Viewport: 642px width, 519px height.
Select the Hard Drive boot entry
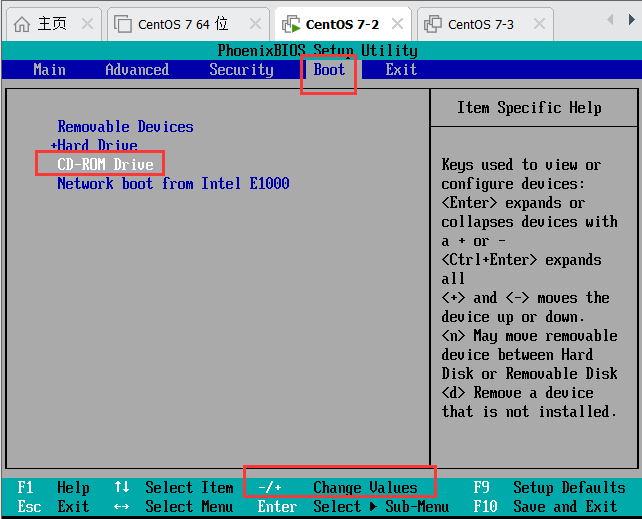(x=97, y=145)
